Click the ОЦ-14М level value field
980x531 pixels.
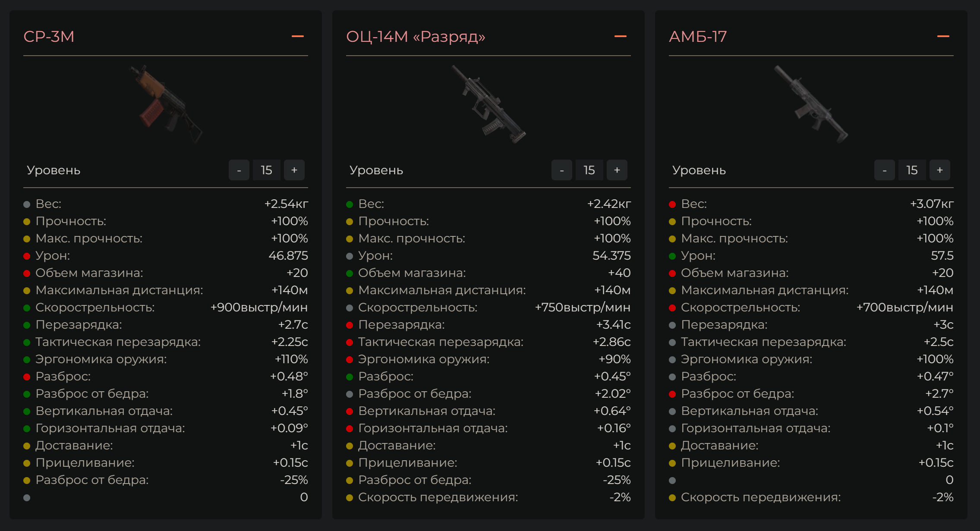coord(589,170)
